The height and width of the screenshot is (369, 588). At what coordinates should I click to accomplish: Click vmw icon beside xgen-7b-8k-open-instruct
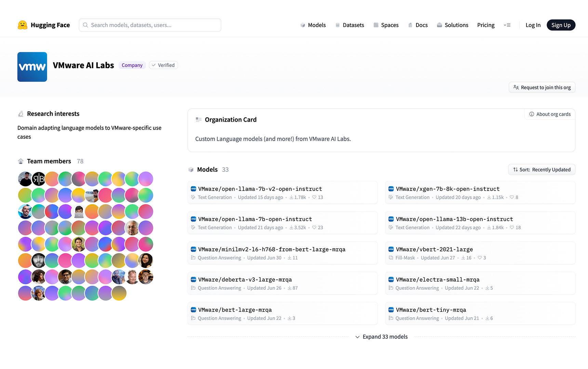tap(391, 189)
